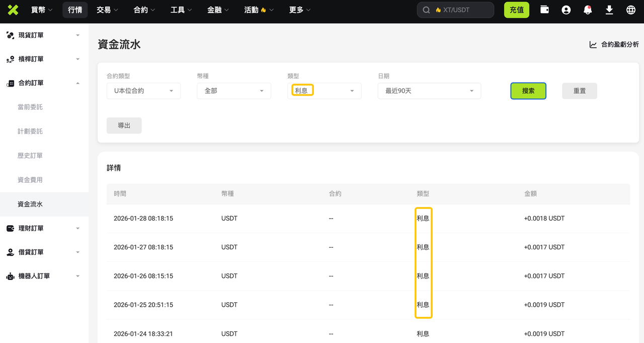Click the 合約盈虧分析 chart icon
Viewport: 644px width, 343px height.
pyautogui.click(x=593, y=45)
